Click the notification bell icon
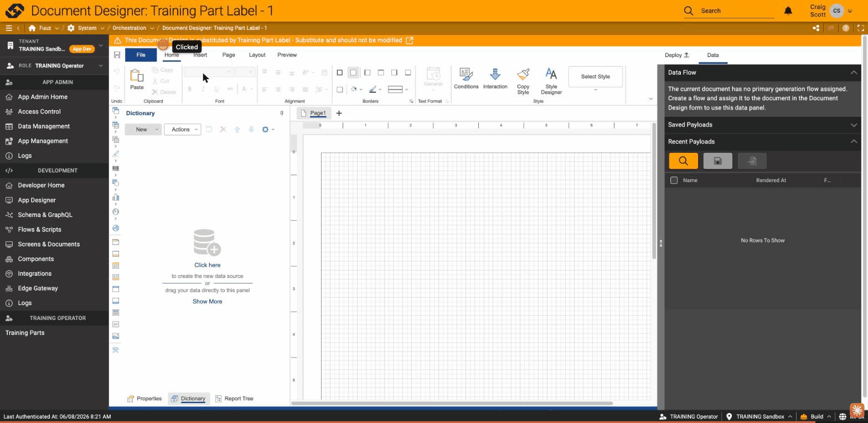868x423 pixels. click(788, 11)
